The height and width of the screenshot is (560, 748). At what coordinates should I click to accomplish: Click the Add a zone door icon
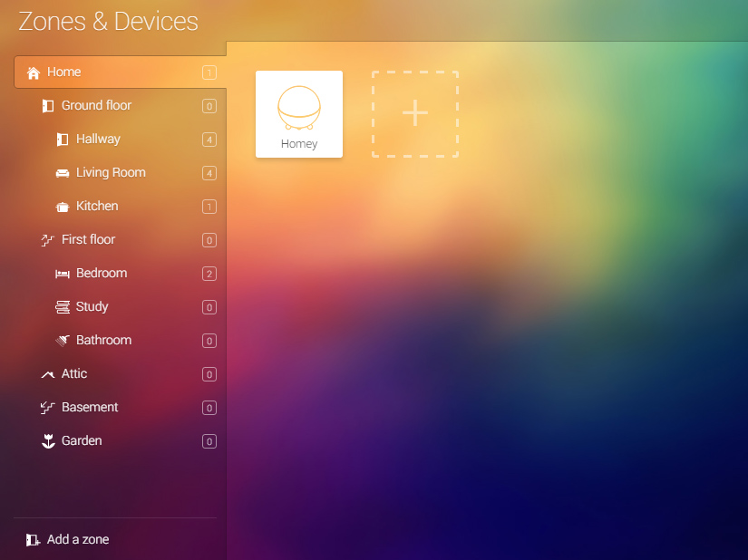33,540
